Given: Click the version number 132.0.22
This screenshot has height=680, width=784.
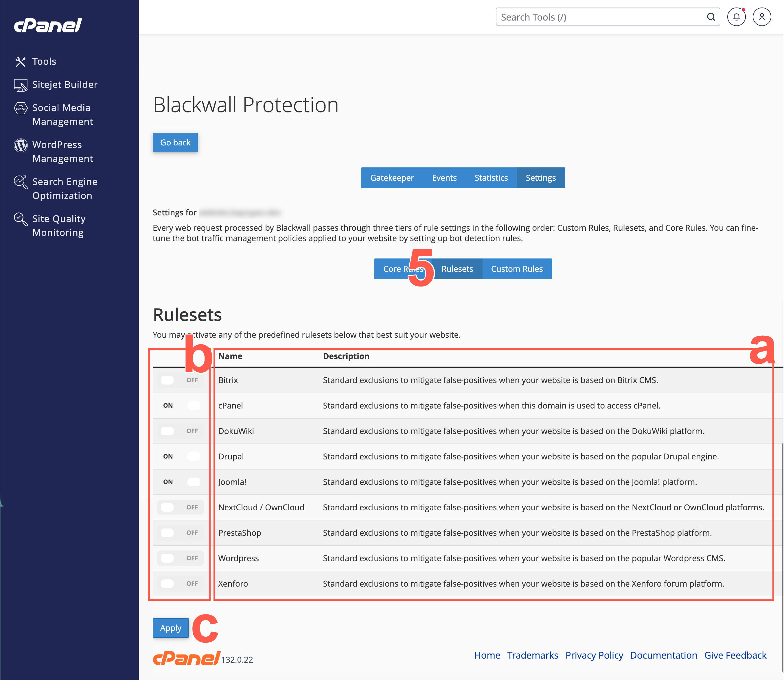Looking at the screenshot, I should coord(237,659).
